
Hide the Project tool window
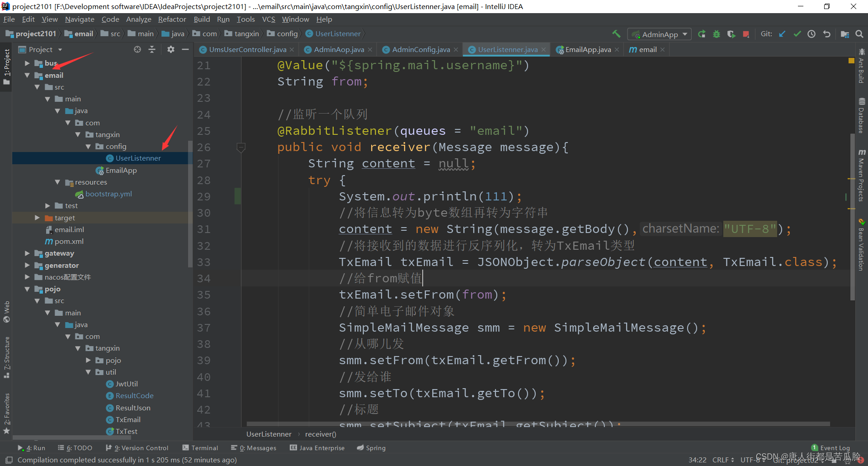[185, 49]
